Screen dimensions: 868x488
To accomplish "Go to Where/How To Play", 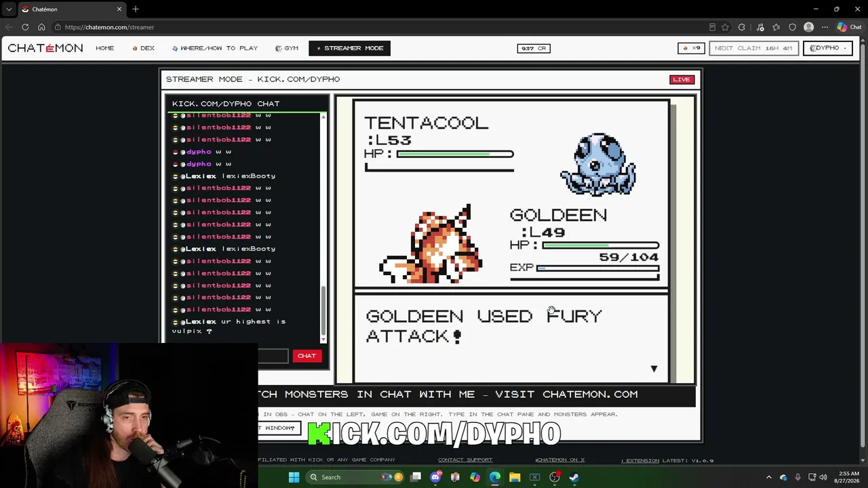I will click(x=215, y=48).
